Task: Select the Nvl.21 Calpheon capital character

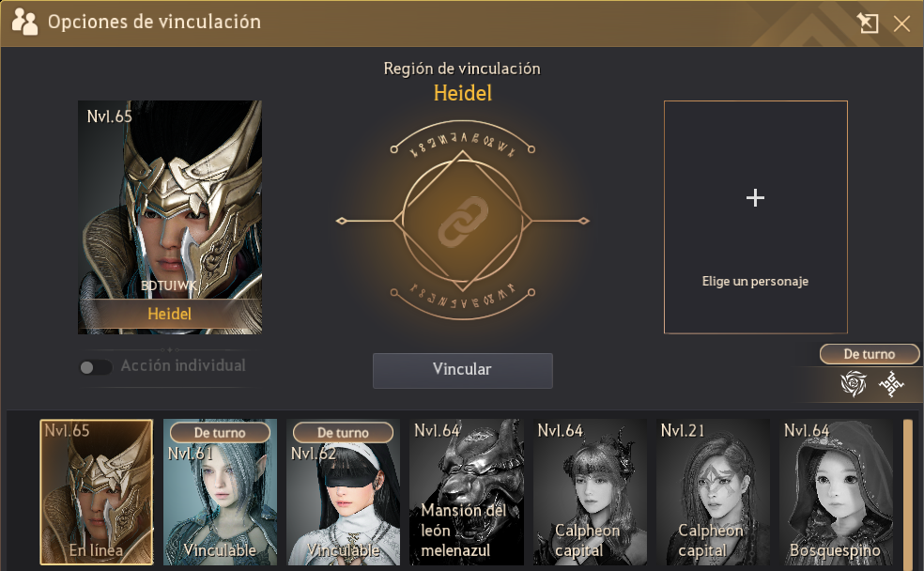Action: pos(713,492)
